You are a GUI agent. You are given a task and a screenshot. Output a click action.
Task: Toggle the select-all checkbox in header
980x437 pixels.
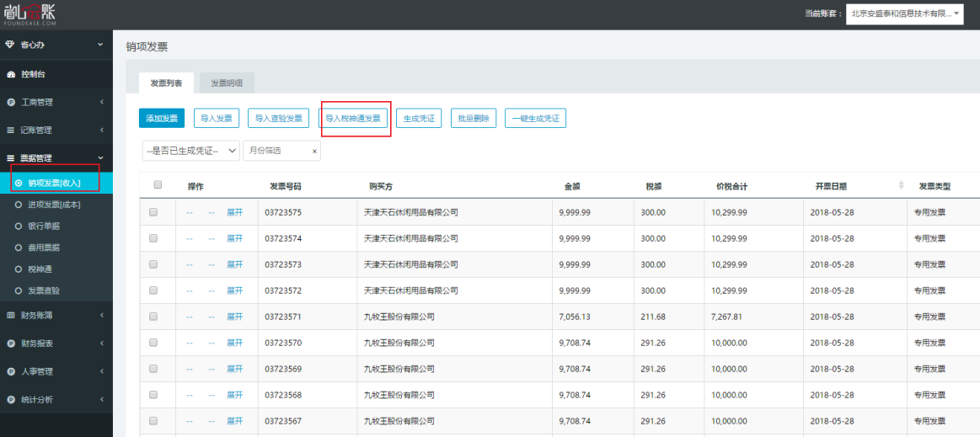coord(158,184)
